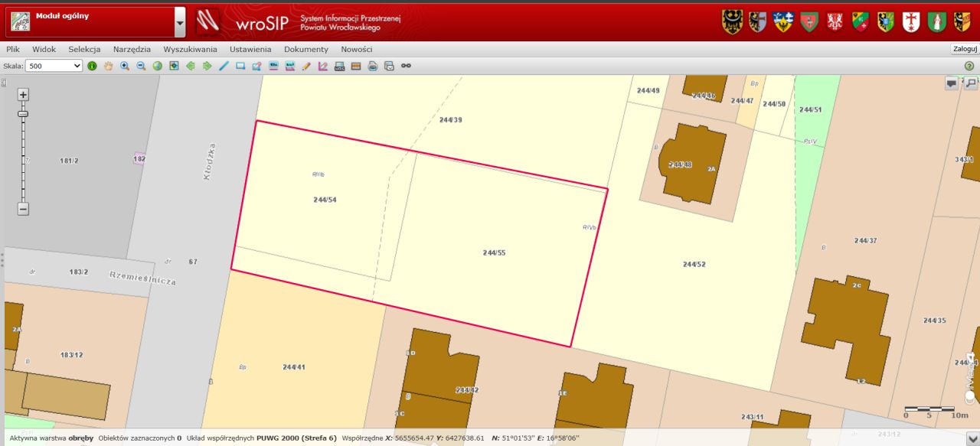Open the Selekcja menu
Image resolution: width=980 pixels, height=446 pixels.
[84, 49]
